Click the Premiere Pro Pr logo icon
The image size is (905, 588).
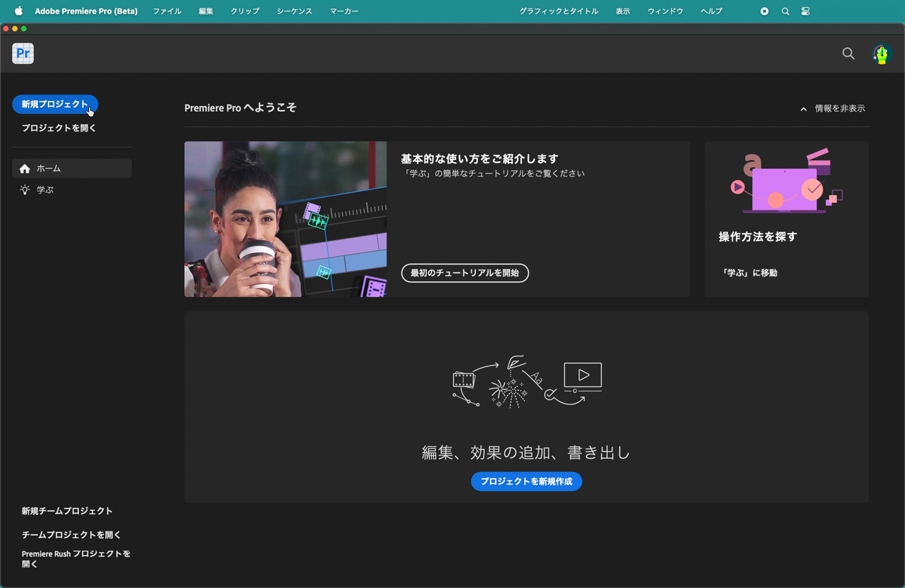[x=23, y=53]
